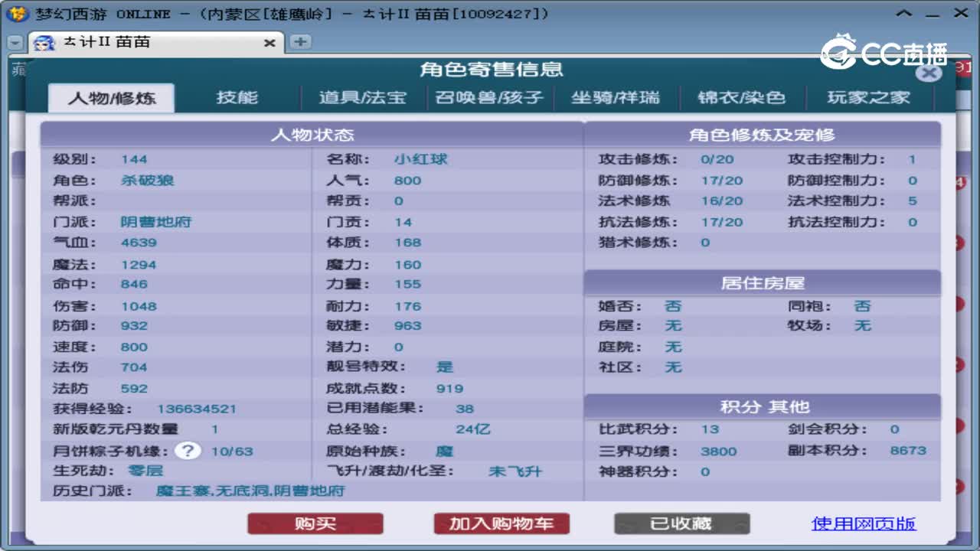
Task: Click the 生死劫 value 零层
Action: [x=145, y=471]
